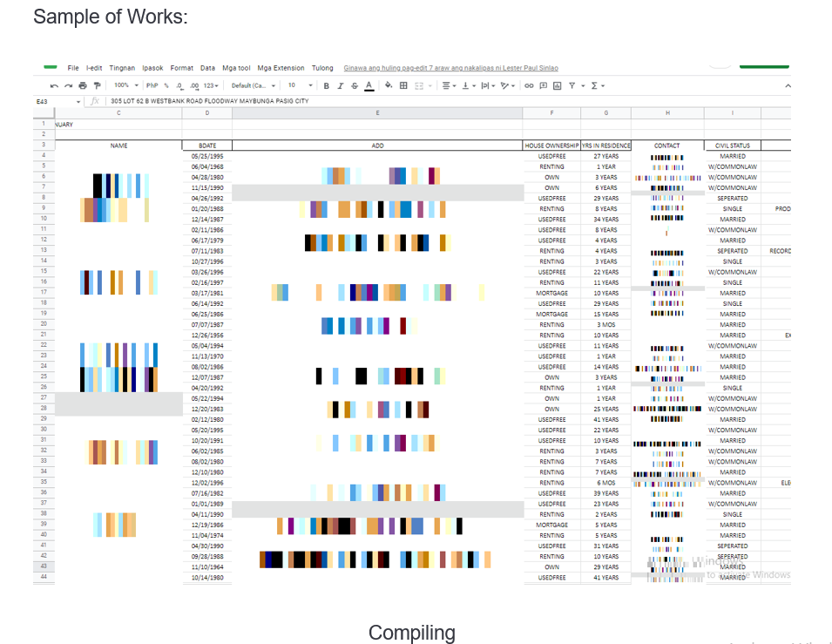Image resolution: width=832 pixels, height=644 pixels.
Task: Open the text color picker
Action: pyautogui.click(x=369, y=85)
